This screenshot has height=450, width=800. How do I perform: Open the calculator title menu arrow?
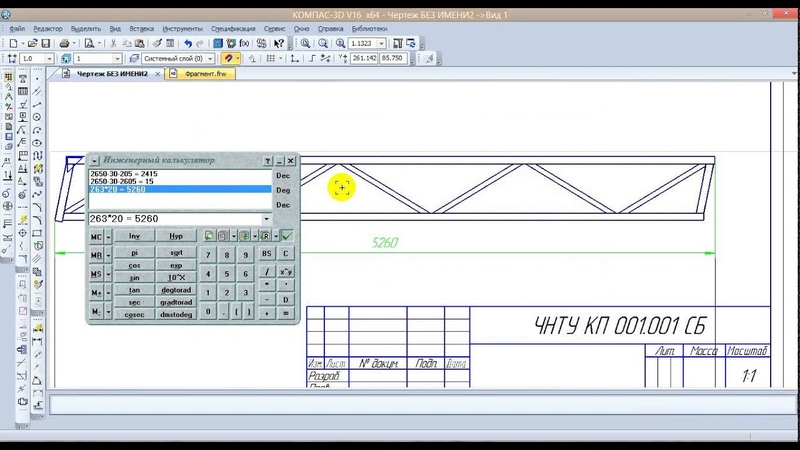click(94, 161)
